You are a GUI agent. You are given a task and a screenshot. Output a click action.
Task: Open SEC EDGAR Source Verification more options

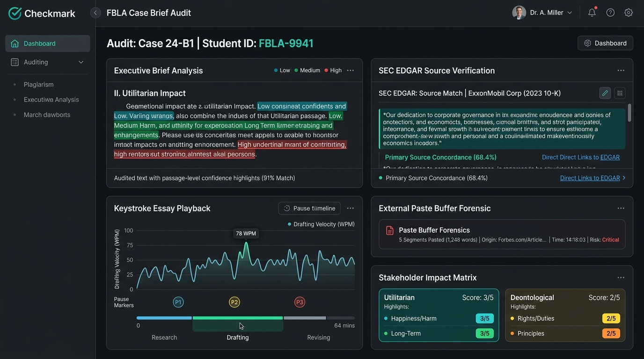[621, 71]
